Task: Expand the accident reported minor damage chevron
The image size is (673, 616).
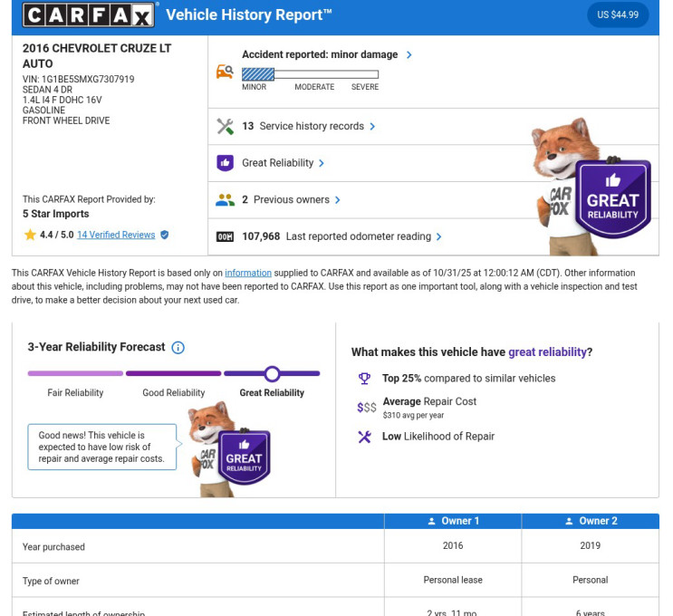Action: click(x=409, y=55)
